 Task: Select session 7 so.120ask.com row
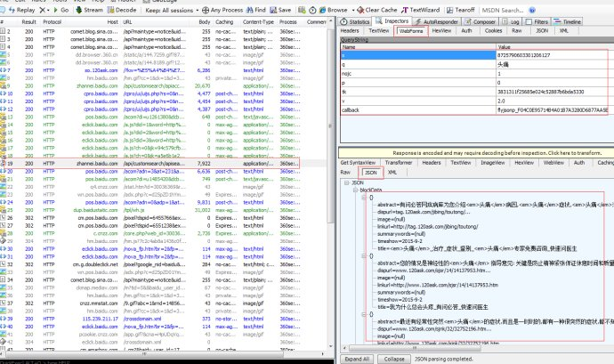[150, 70]
